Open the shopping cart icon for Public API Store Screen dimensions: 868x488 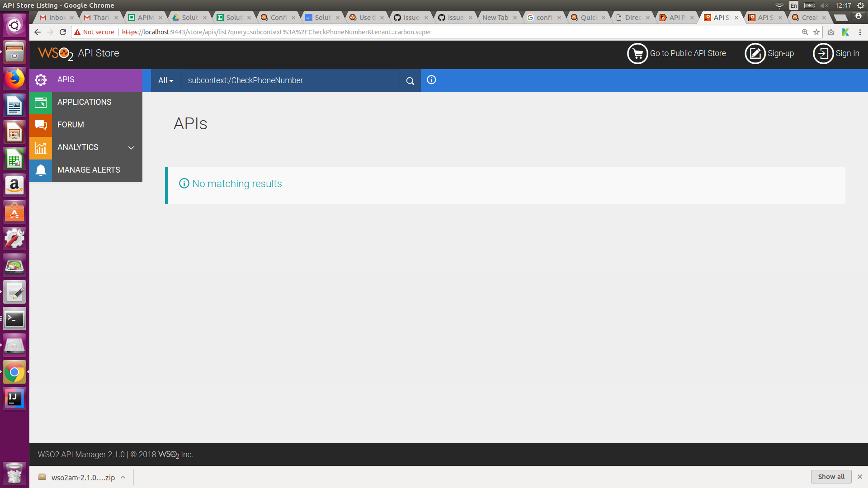click(637, 53)
